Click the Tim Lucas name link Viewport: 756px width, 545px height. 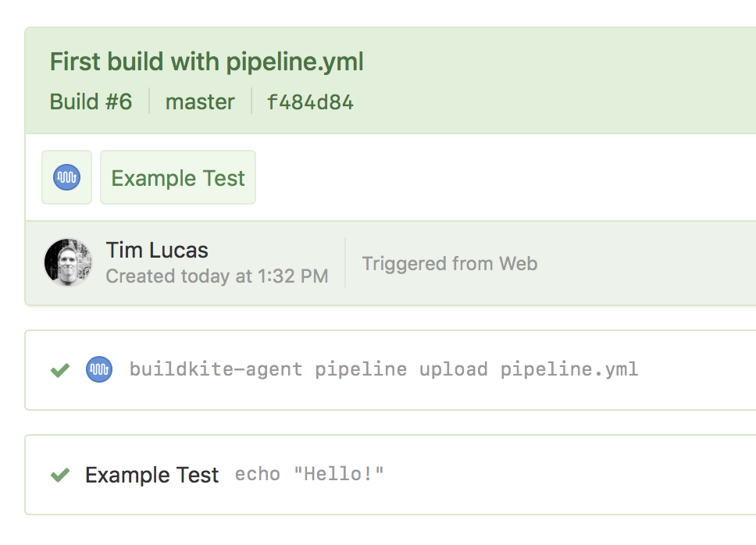pos(156,250)
